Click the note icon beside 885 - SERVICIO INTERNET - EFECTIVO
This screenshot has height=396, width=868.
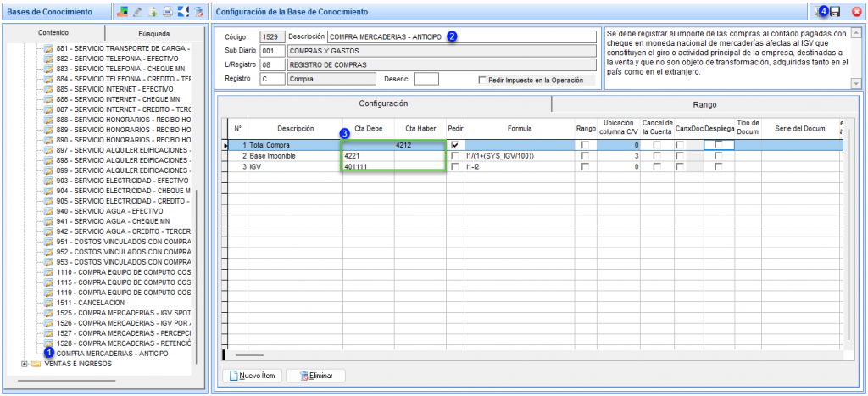click(48, 89)
